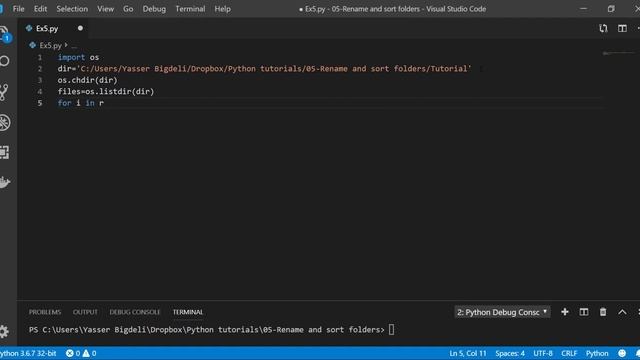The width and height of the screenshot is (640, 360).
Task: Open the Extensions view
Action: (x=4, y=152)
